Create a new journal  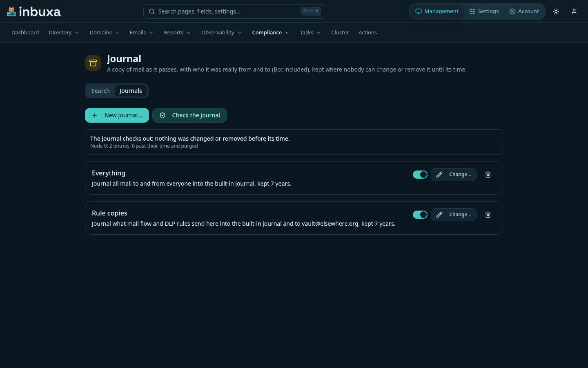[117, 115]
